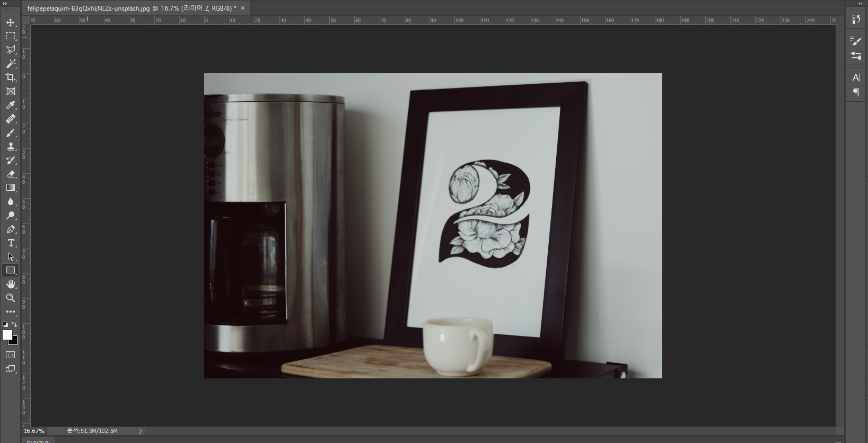Change the screen mode
Screen dimensions: 868x443
click(x=11, y=369)
